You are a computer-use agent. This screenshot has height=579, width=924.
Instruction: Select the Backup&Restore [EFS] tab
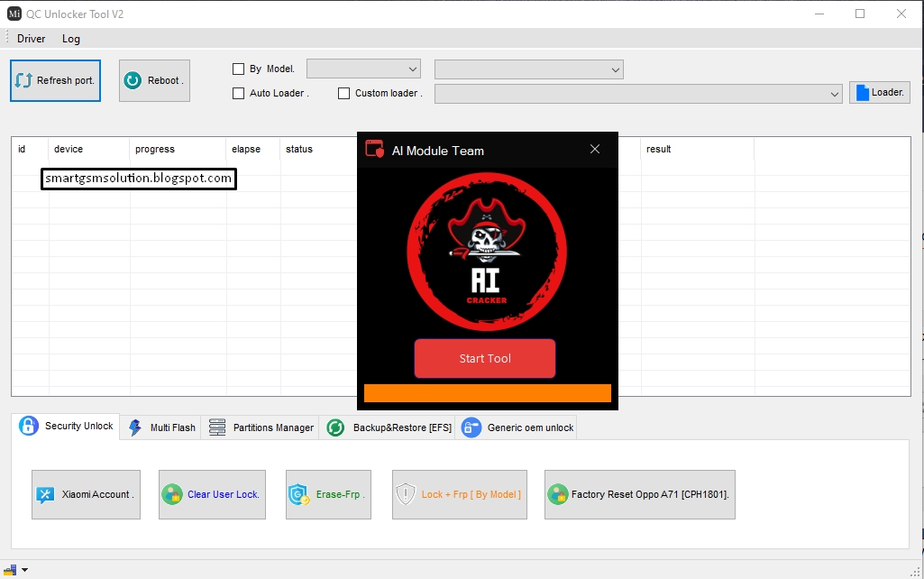coord(388,427)
